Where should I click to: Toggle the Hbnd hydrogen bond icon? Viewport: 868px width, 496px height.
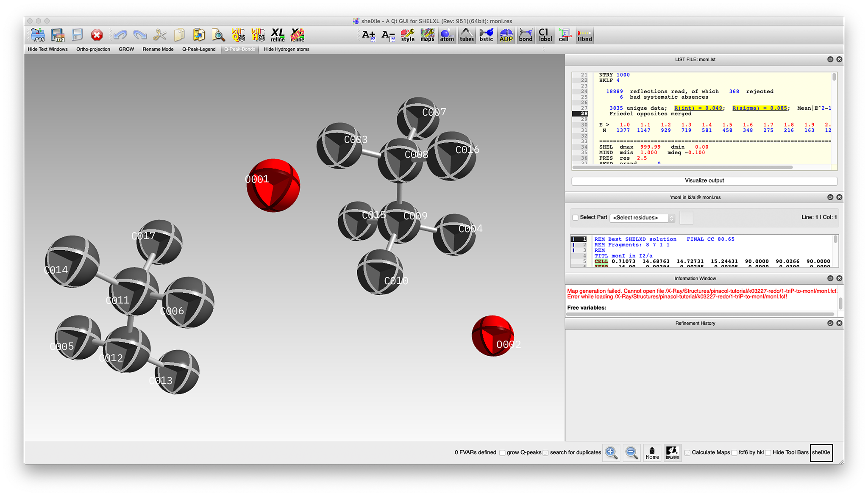pyautogui.click(x=584, y=36)
